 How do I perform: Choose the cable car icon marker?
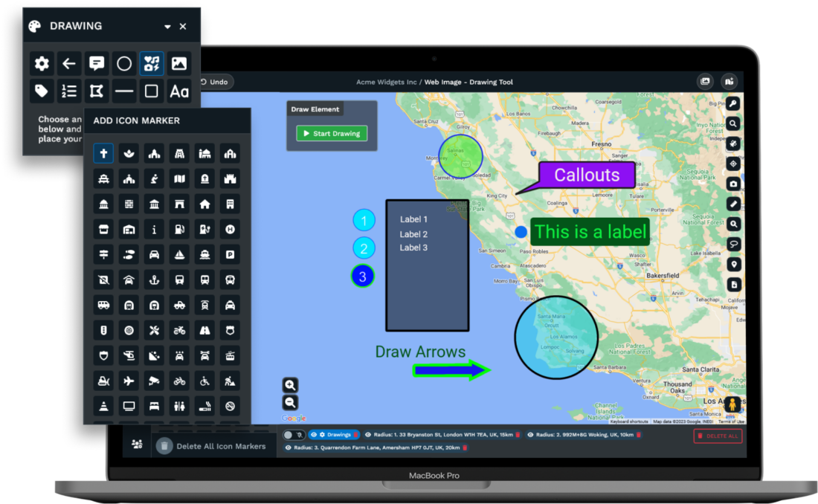(230, 356)
